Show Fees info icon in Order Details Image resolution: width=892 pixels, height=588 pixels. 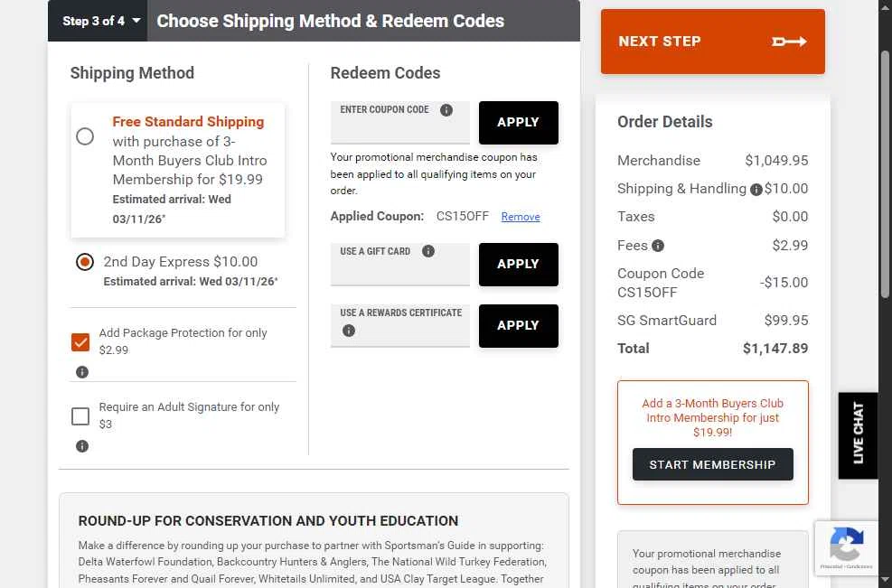[x=658, y=246]
